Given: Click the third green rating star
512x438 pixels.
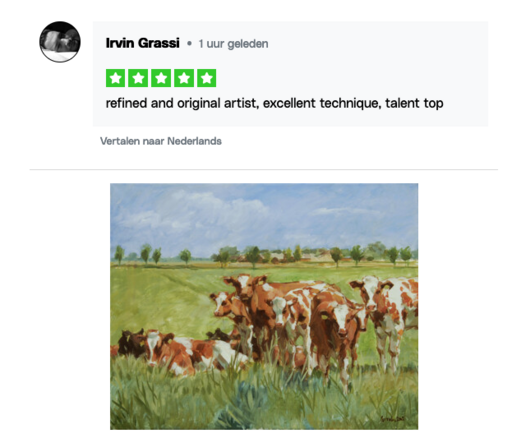Looking at the screenshot, I should point(161,78).
